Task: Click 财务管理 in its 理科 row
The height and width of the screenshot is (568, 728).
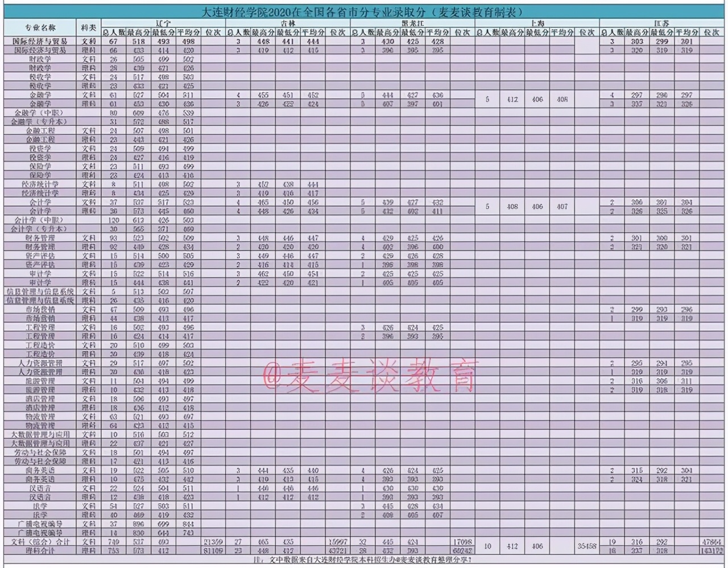Action: coord(40,247)
